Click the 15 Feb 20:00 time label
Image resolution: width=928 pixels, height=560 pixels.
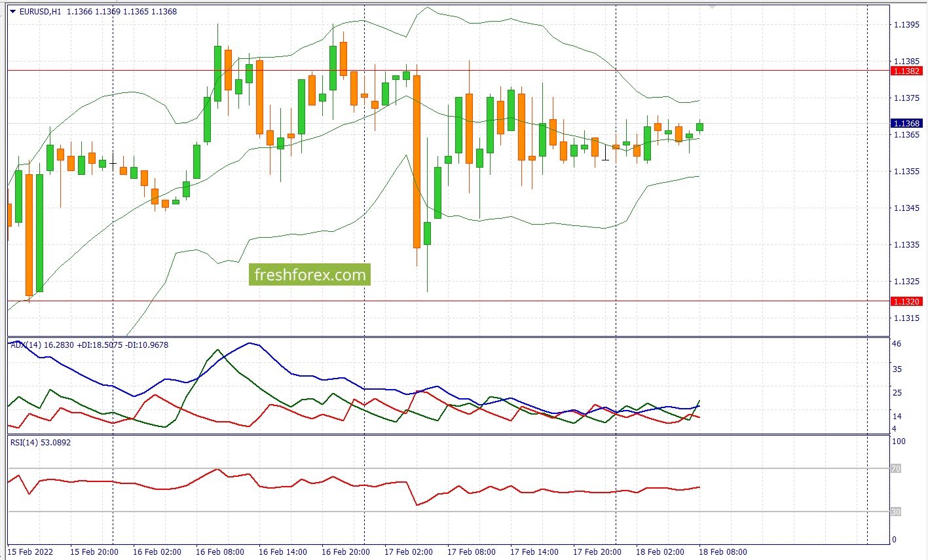94,551
